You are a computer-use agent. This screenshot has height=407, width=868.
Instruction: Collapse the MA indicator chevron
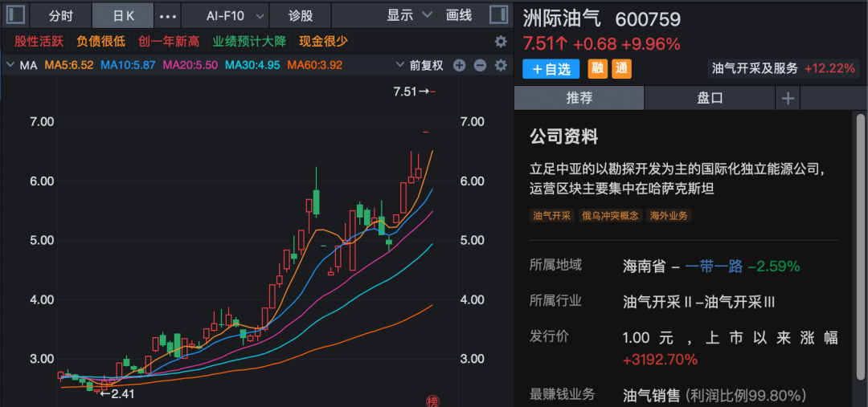tap(10, 66)
